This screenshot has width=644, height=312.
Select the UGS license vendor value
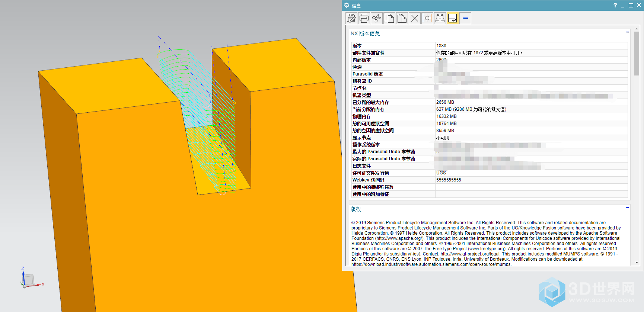click(x=441, y=173)
